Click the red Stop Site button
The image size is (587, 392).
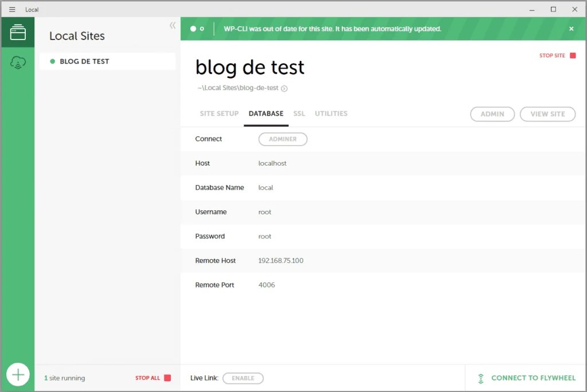point(557,56)
